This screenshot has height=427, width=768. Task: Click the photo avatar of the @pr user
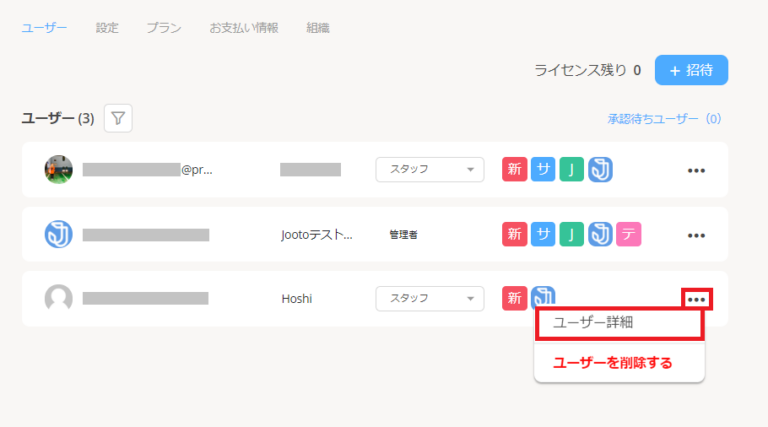tap(59, 169)
